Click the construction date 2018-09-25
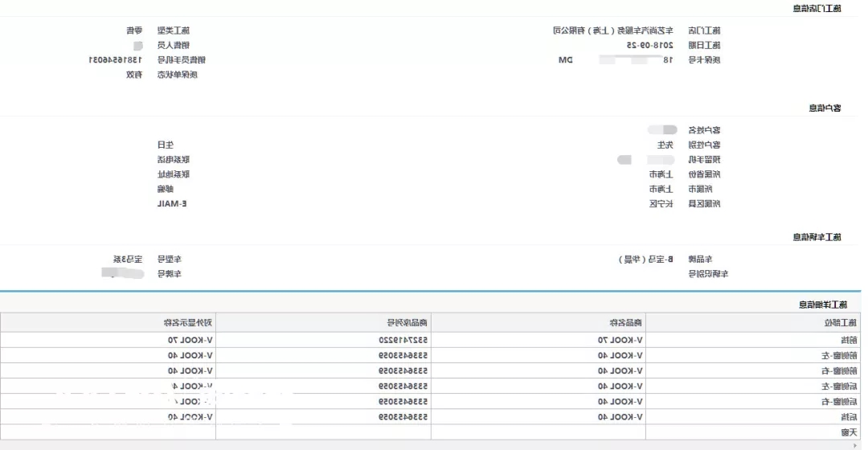 pyautogui.click(x=650, y=45)
